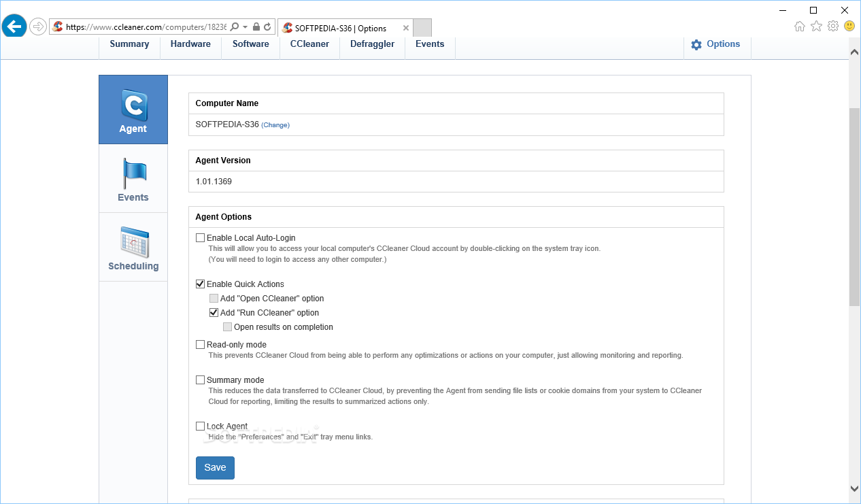Screen dimensions: 861x504
Task: Check the Summary mode option
Action: click(200, 380)
